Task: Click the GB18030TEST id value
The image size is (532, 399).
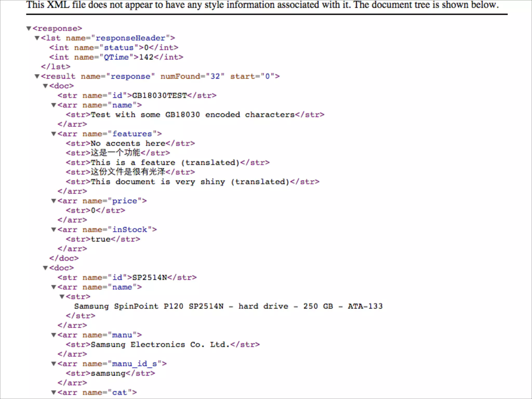Action: click(x=159, y=96)
